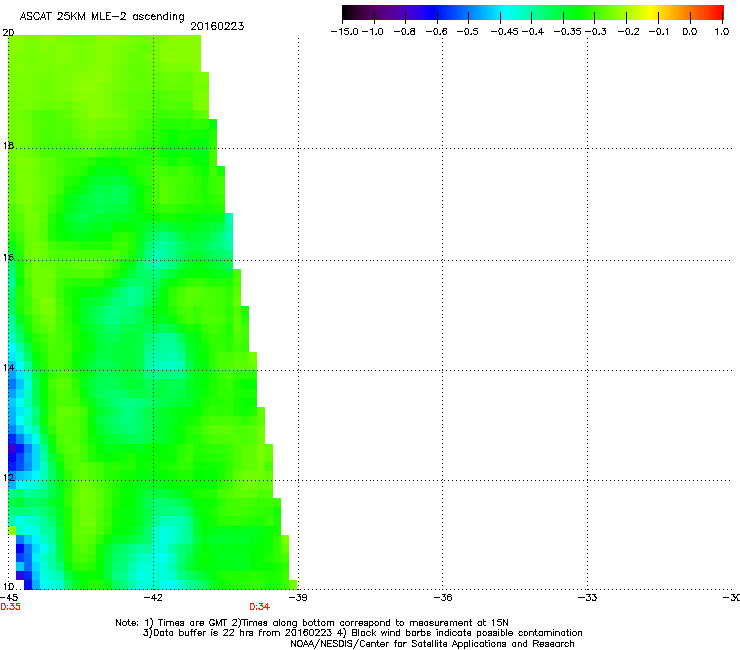Click the colorbar label -0.6
This screenshot has width=740, height=650.
[437, 32]
